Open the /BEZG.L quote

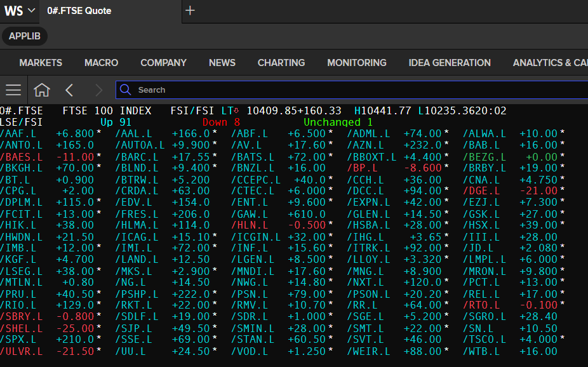[484, 157]
